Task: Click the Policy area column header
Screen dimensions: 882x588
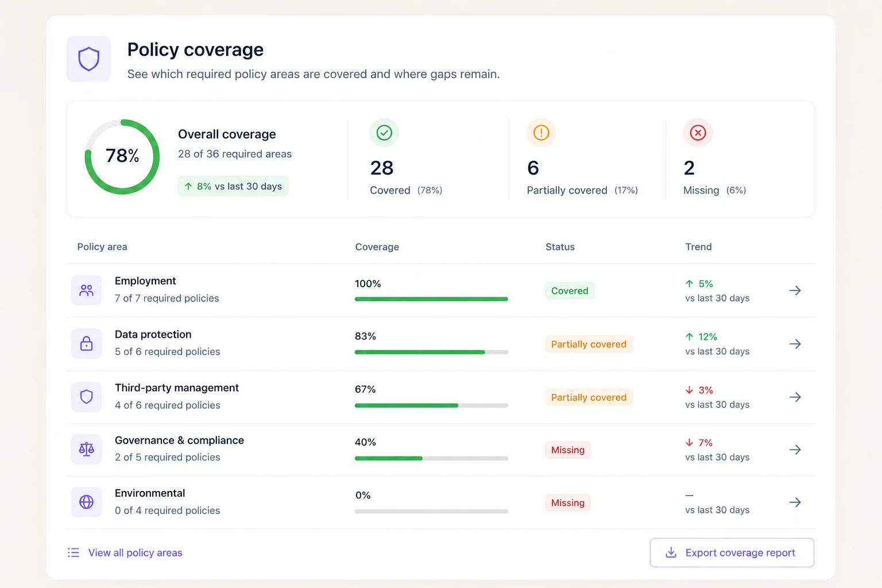Action: [x=102, y=247]
